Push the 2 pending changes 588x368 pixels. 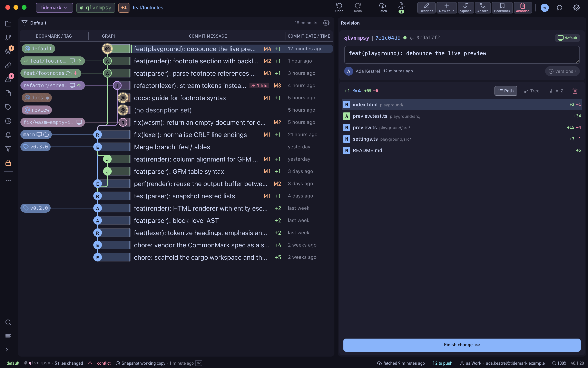click(x=401, y=8)
